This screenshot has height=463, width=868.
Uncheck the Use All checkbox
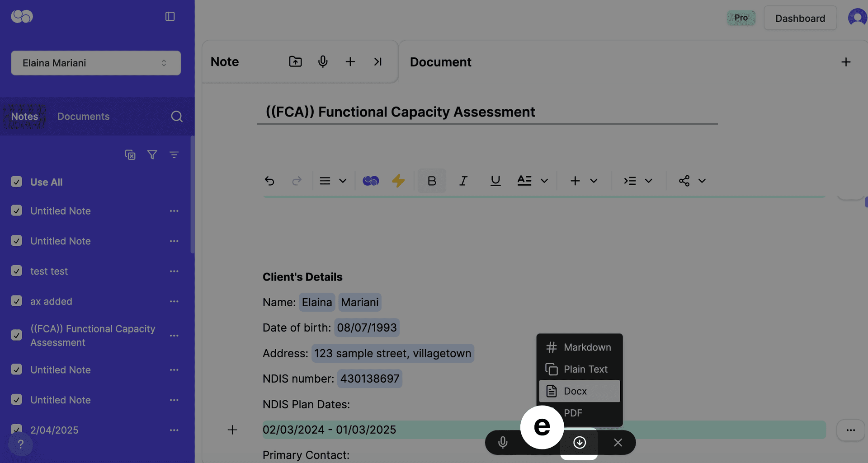[17, 182]
